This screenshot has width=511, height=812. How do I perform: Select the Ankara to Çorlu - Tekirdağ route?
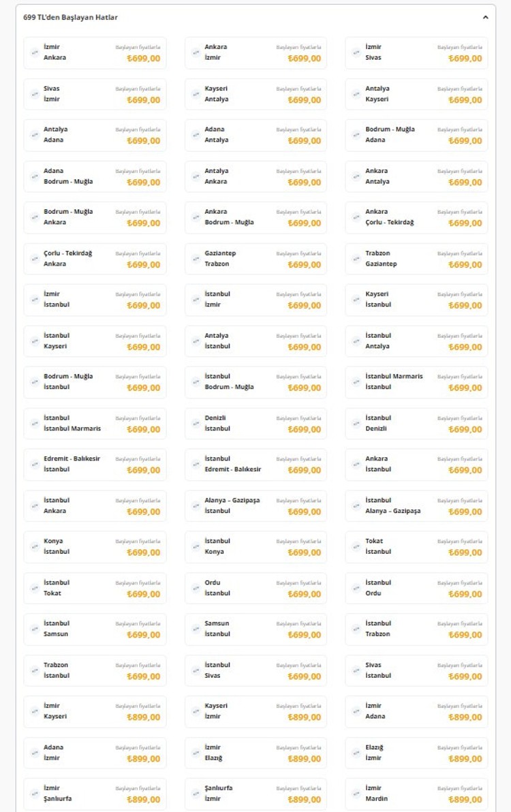tap(416, 217)
